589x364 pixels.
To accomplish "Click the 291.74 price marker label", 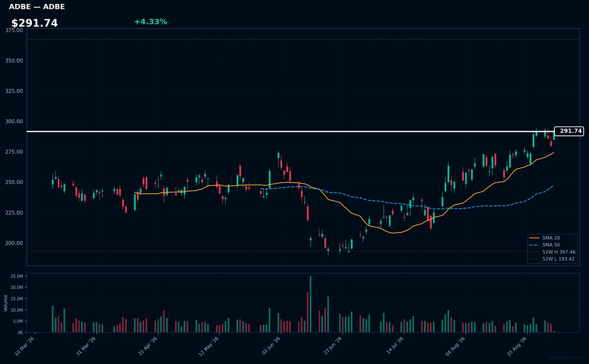I will pos(569,131).
